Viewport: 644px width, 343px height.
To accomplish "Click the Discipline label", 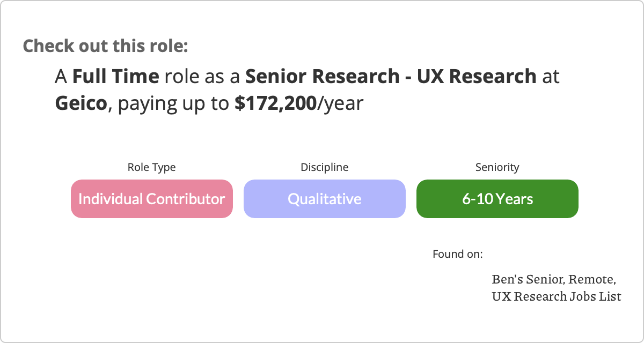I will point(325,167).
